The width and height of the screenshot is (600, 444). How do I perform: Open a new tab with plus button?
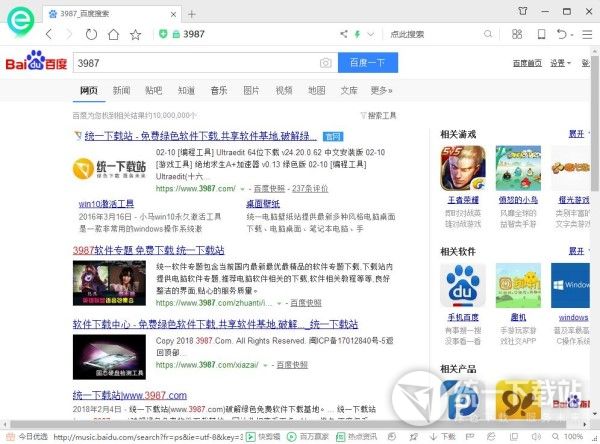click(192, 15)
